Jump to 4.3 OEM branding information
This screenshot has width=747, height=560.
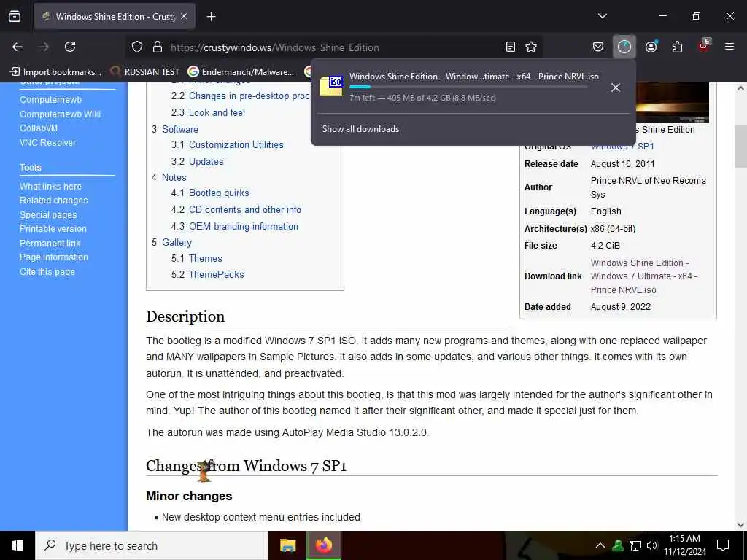(234, 226)
